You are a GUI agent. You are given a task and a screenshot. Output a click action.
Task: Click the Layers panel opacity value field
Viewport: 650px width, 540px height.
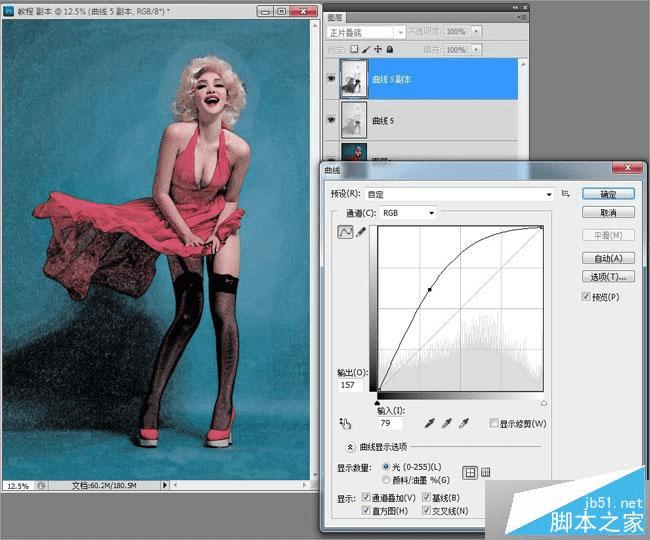coord(457,31)
